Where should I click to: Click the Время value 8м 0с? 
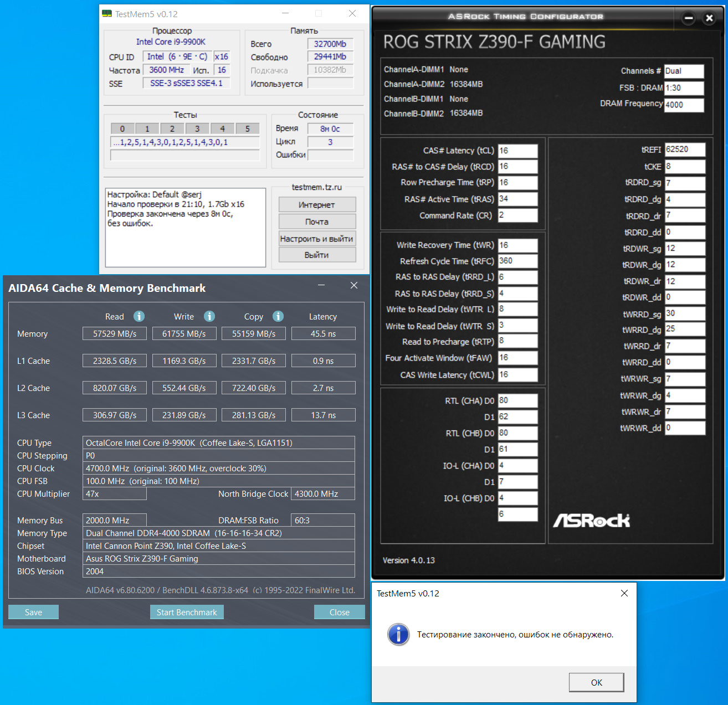click(330, 128)
